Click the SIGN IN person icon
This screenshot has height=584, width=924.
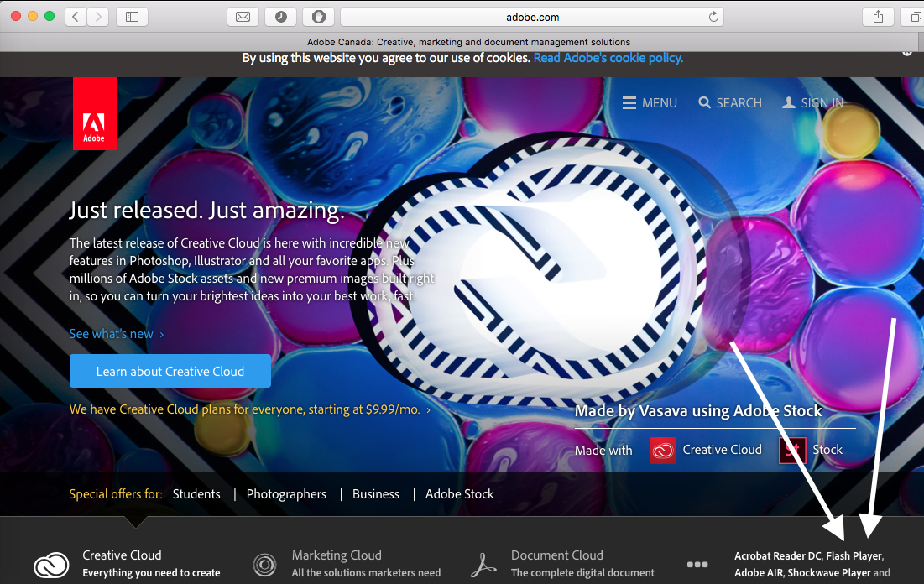coord(789,102)
